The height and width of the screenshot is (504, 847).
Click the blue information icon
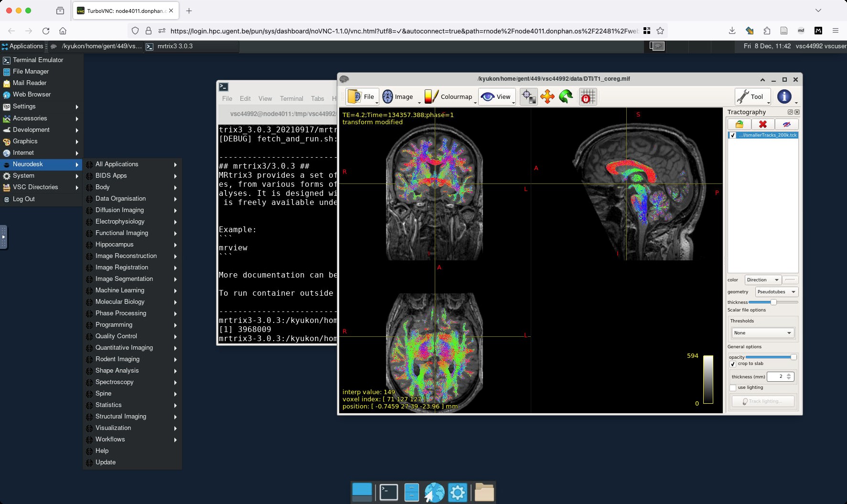click(x=784, y=97)
